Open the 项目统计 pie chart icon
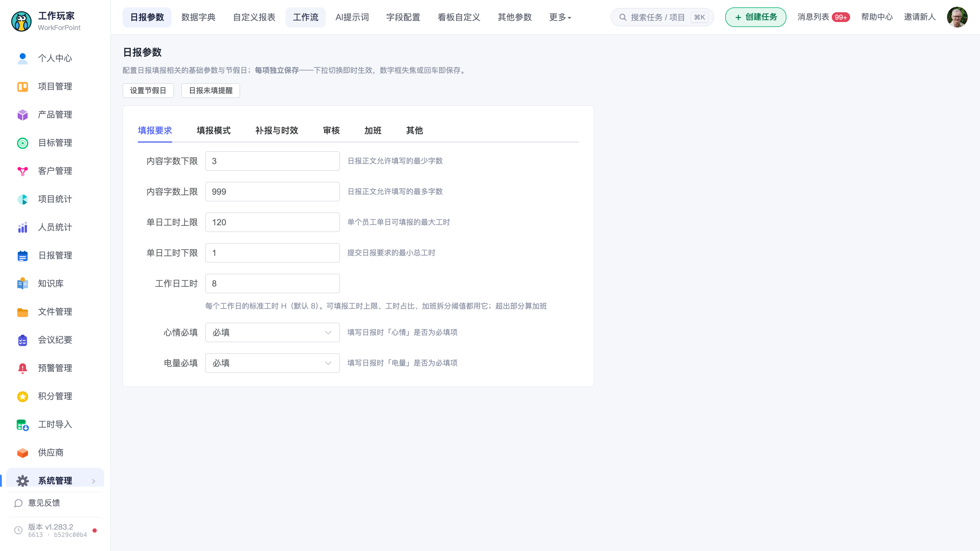The width and height of the screenshot is (980, 551). [x=22, y=199]
